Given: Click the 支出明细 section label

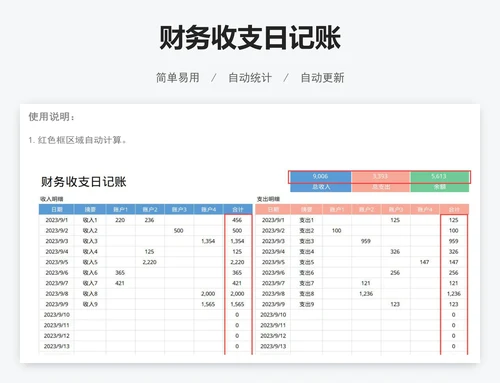Looking at the screenshot, I should click(x=268, y=199).
